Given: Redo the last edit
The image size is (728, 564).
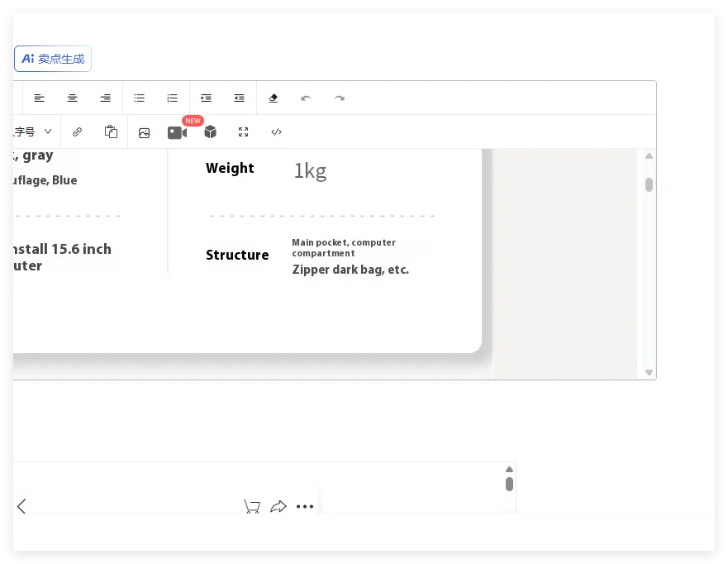Looking at the screenshot, I should 340,98.
